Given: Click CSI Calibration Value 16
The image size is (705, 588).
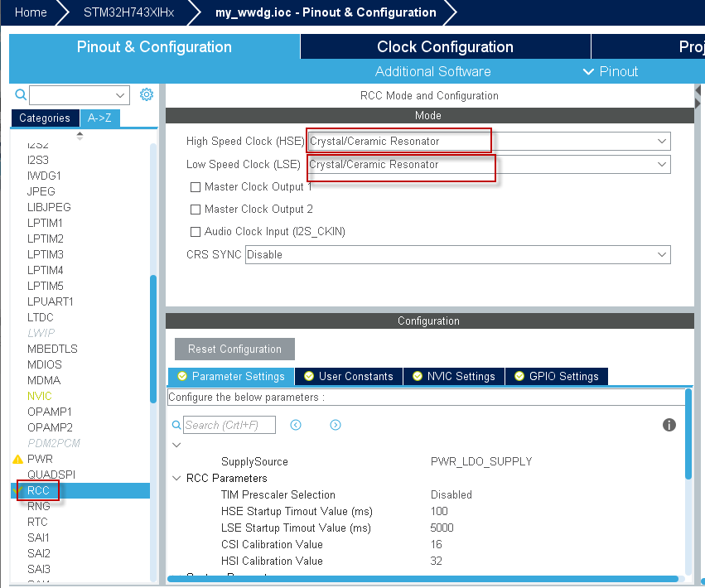Looking at the screenshot, I should (x=436, y=544).
